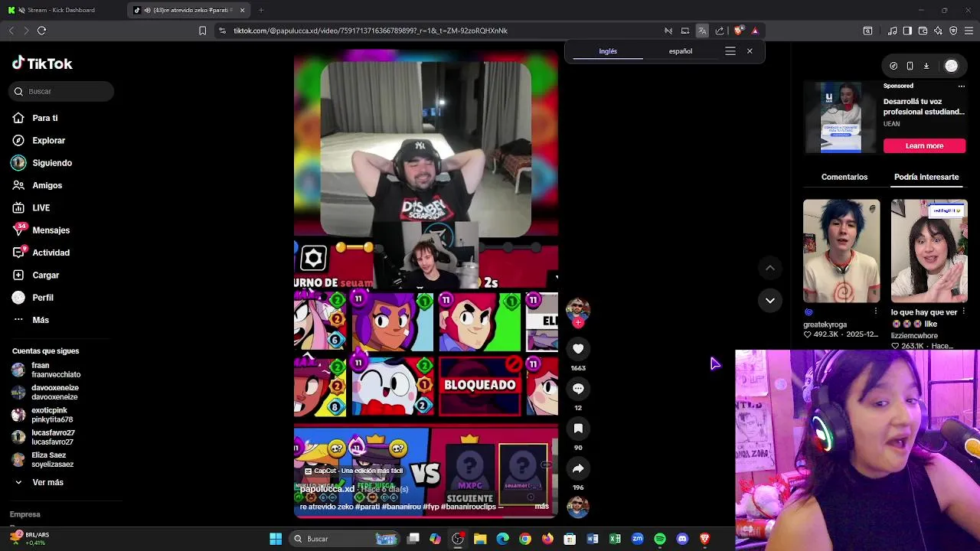Open the lizziemcwhore video thumbnail
This screenshot has width=980, height=551.
929,251
